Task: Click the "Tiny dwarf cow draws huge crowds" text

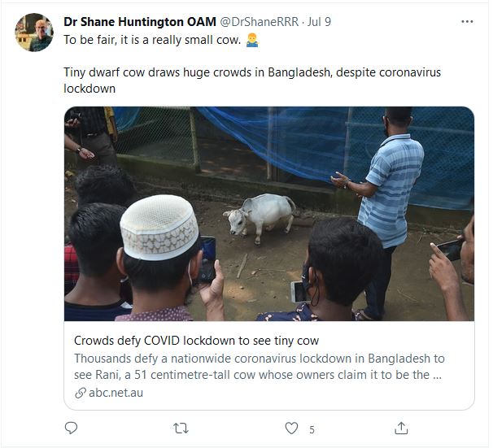Action: tap(252, 80)
